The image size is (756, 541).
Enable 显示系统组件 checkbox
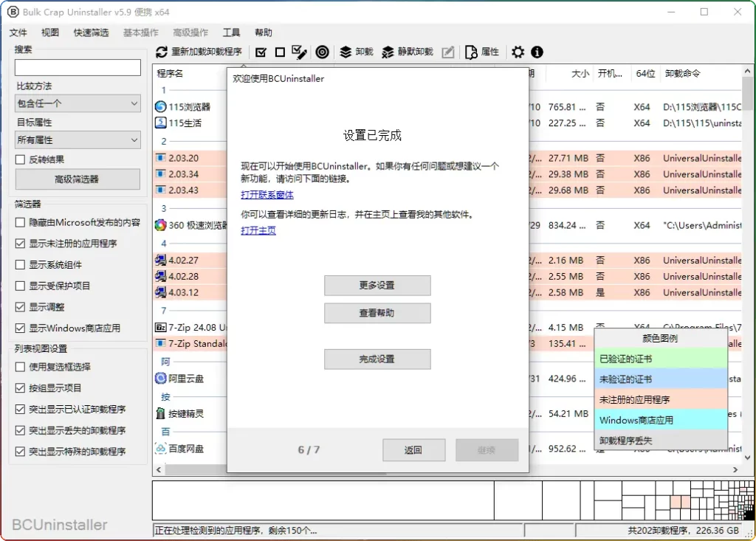pos(20,265)
